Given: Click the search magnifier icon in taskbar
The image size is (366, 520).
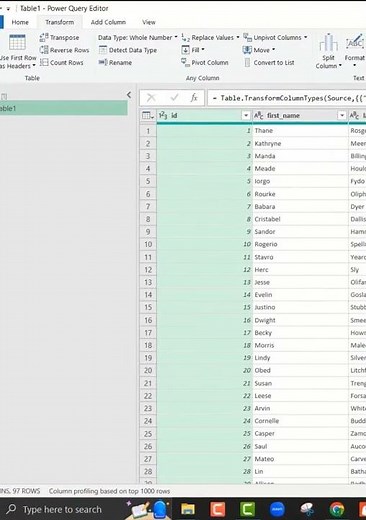Looking at the screenshot, I should (x=11, y=509).
